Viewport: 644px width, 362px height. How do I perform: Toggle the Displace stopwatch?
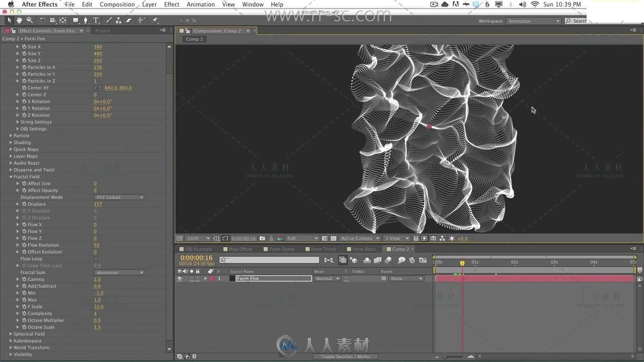pyautogui.click(x=24, y=204)
